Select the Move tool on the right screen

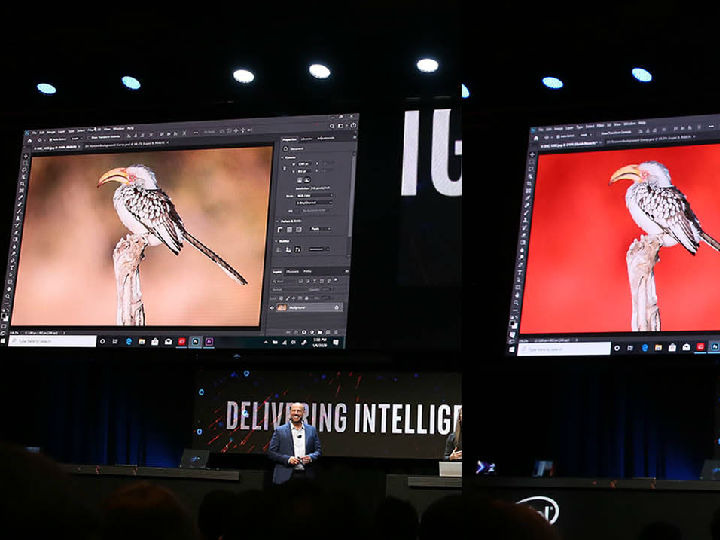tap(532, 155)
